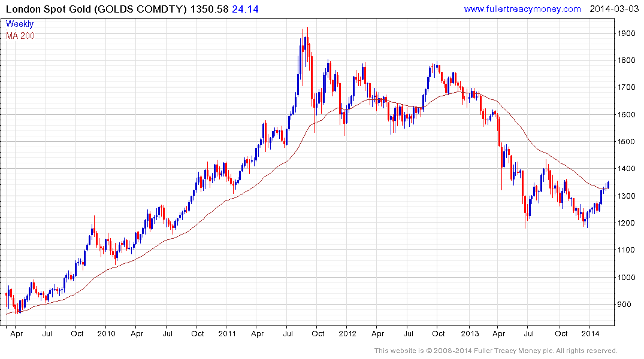This screenshot has height=359, width=644.
Task: Click the 1300 price axis label
Action: point(627,196)
